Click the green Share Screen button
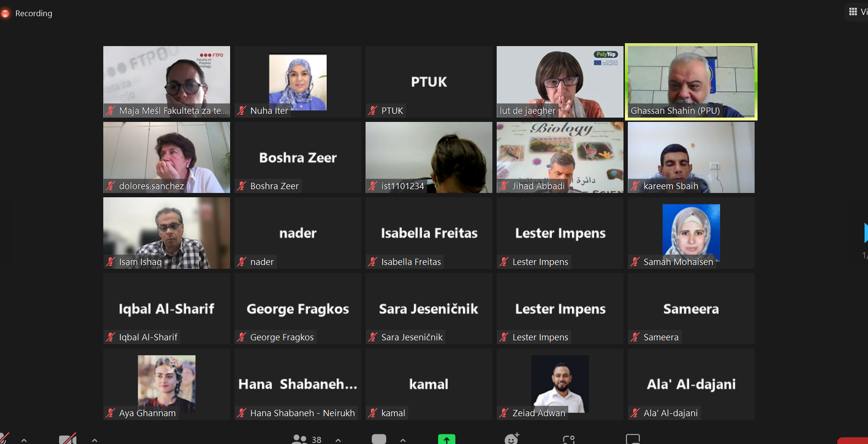This screenshot has height=444, width=868. (x=446, y=439)
